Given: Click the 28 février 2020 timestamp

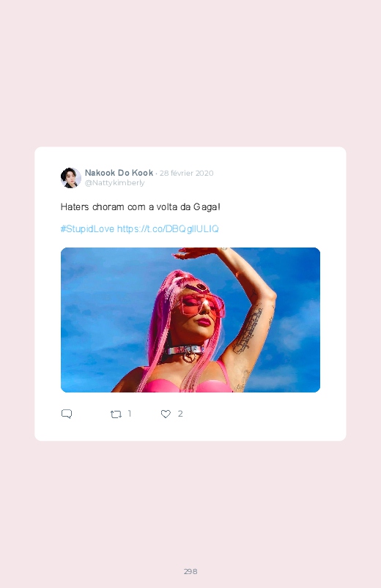Looking at the screenshot, I should [x=187, y=174].
